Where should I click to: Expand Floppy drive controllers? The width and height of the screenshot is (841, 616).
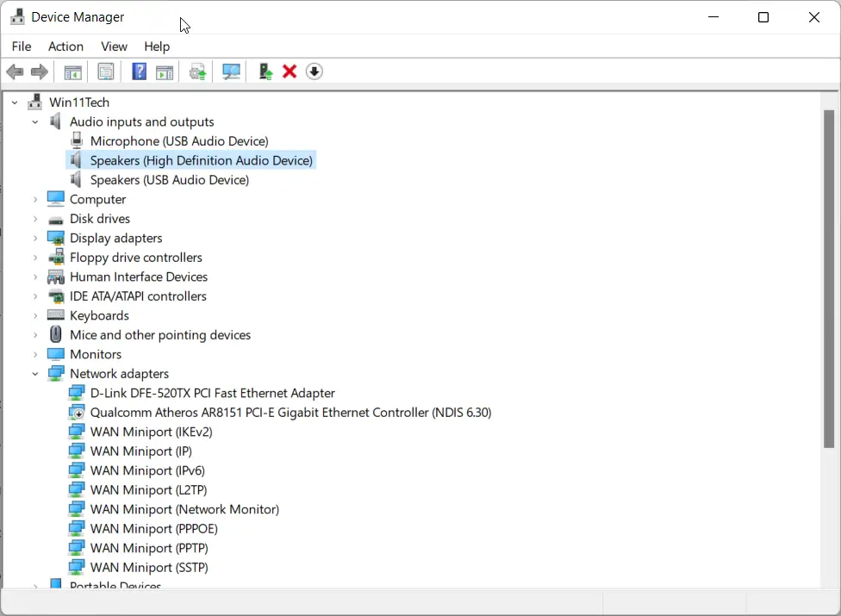tap(34, 258)
